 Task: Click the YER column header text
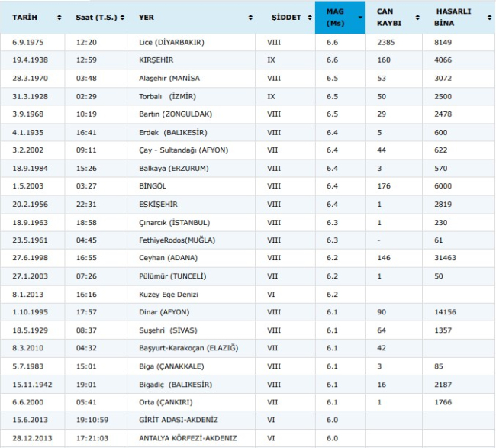[146, 17]
